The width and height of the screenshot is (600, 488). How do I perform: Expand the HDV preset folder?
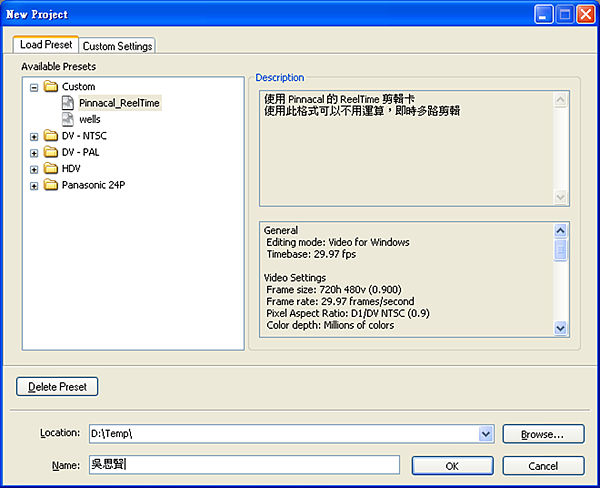pyautogui.click(x=34, y=170)
